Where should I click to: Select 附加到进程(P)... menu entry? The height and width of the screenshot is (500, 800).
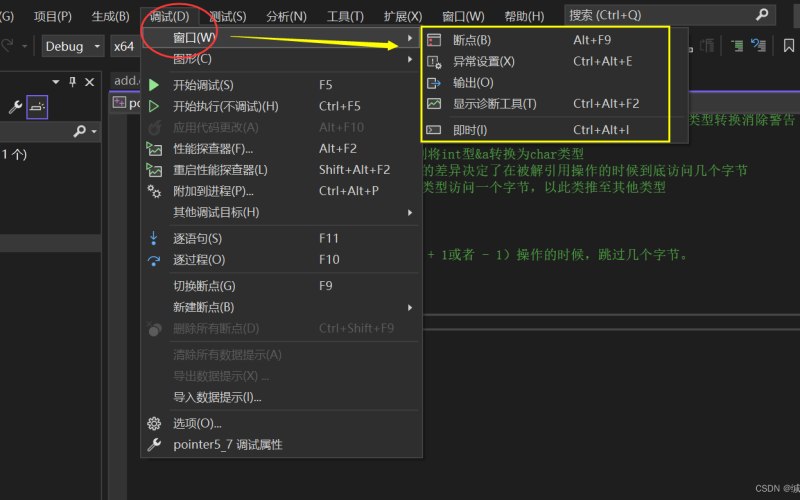coord(282,191)
